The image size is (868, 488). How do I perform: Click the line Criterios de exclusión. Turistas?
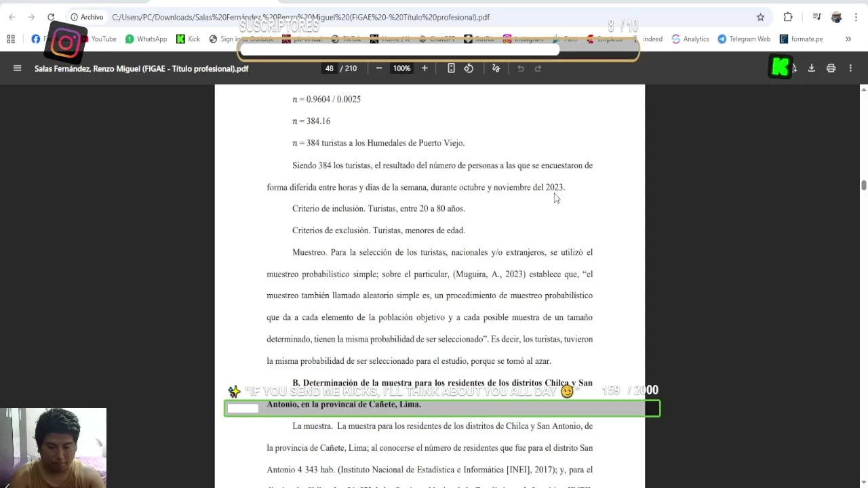(x=378, y=230)
